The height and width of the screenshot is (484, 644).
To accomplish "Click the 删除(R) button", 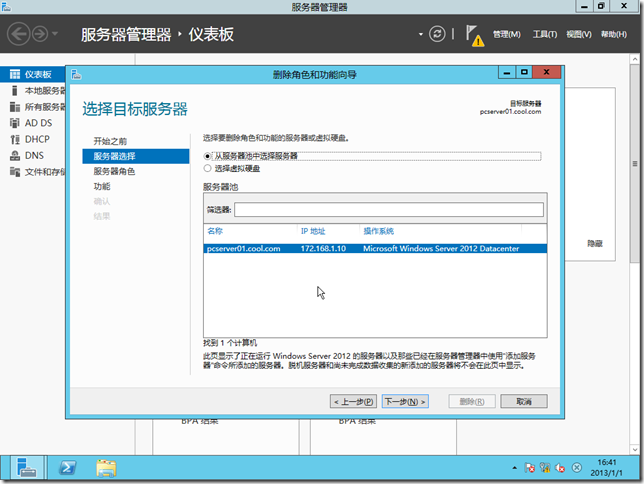I will click(x=472, y=401).
